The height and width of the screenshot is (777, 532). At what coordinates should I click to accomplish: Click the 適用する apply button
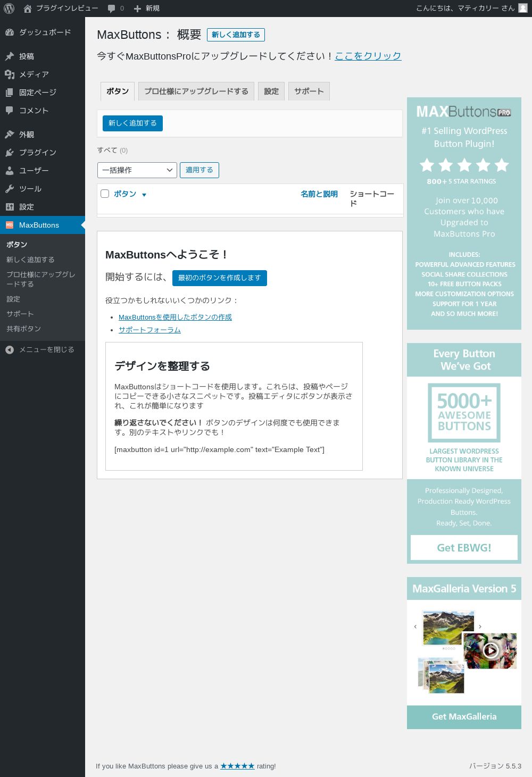[199, 170]
